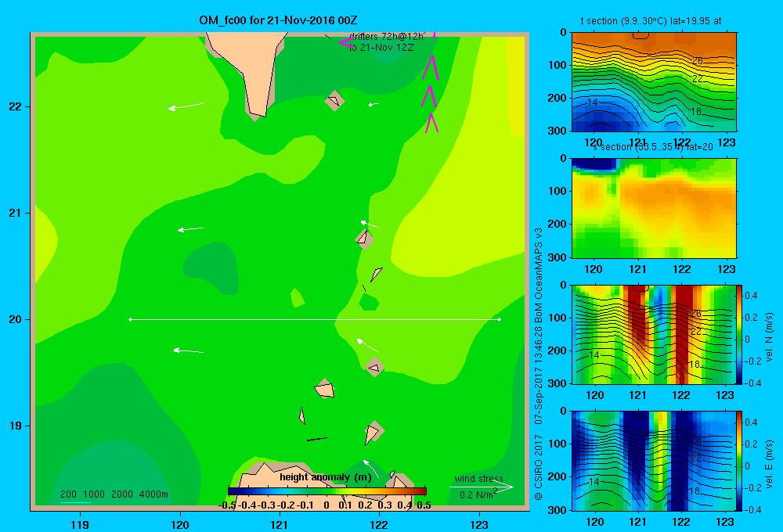
Task: Click the -0.4 tick on the vel. E scale
Action: tap(752, 510)
